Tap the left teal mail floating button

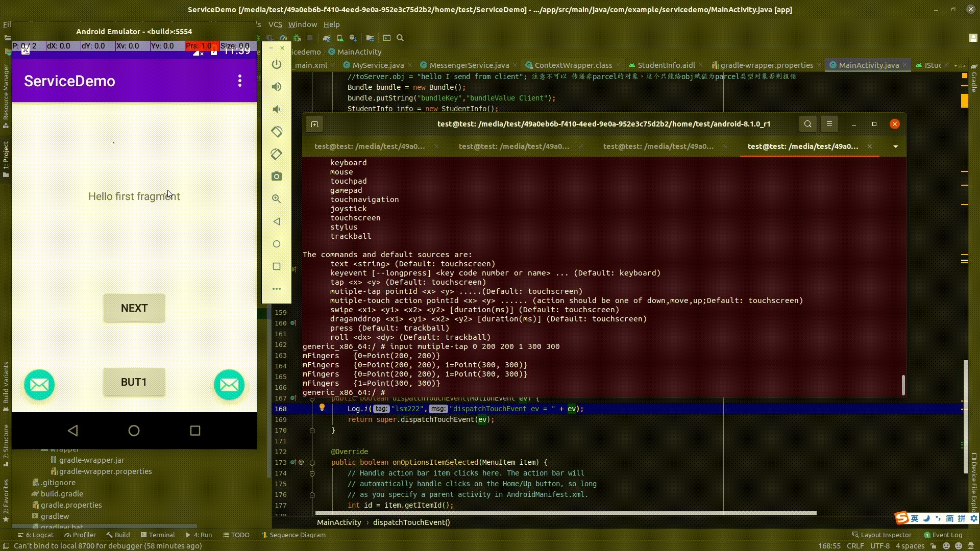click(x=39, y=385)
